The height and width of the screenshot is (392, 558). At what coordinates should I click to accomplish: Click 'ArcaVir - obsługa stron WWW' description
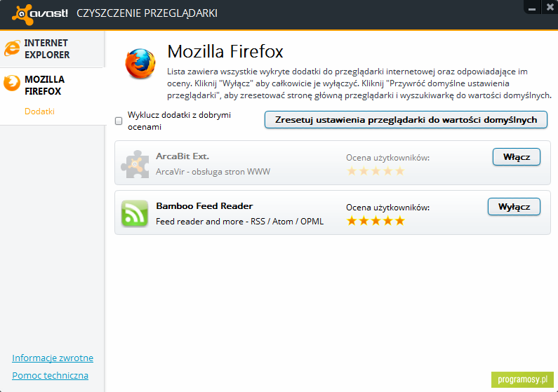pyautogui.click(x=213, y=172)
